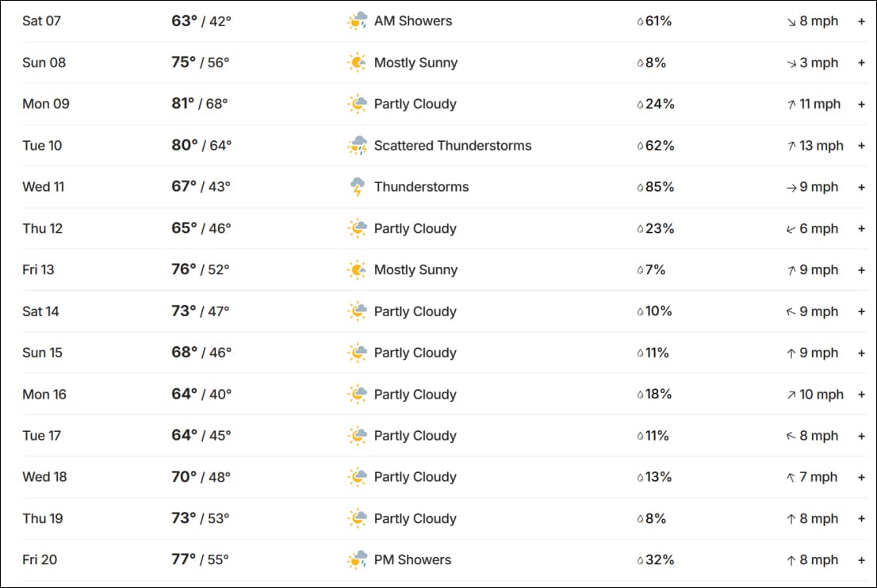The image size is (877, 588).
Task: Click the Tue 17 forecast row date
Action: tap(42, 436)
